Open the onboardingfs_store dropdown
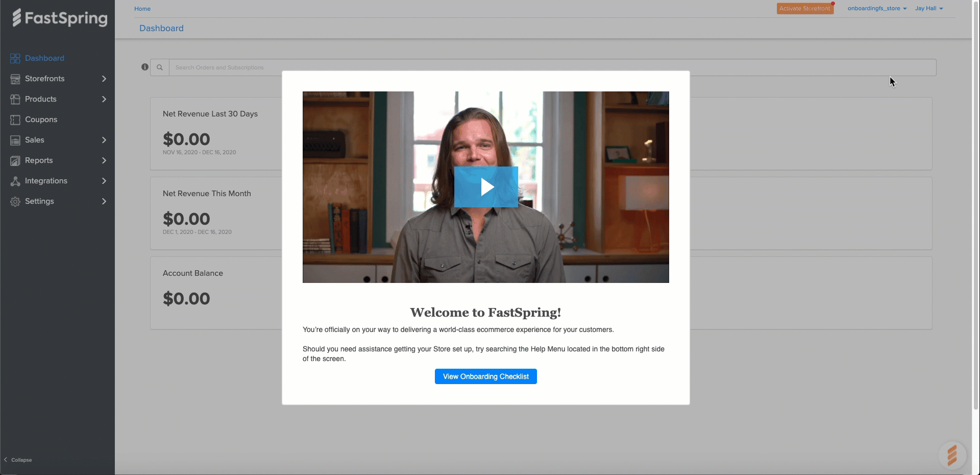 click(x=877, y=8)
